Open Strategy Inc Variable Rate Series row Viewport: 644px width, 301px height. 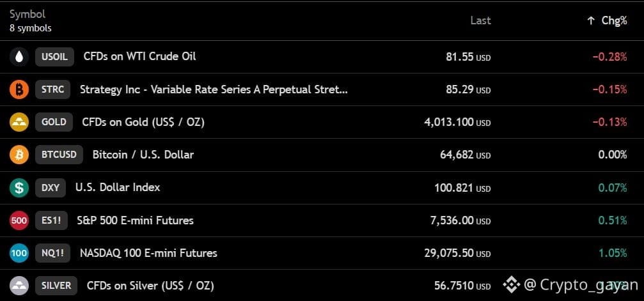point(322,89)
